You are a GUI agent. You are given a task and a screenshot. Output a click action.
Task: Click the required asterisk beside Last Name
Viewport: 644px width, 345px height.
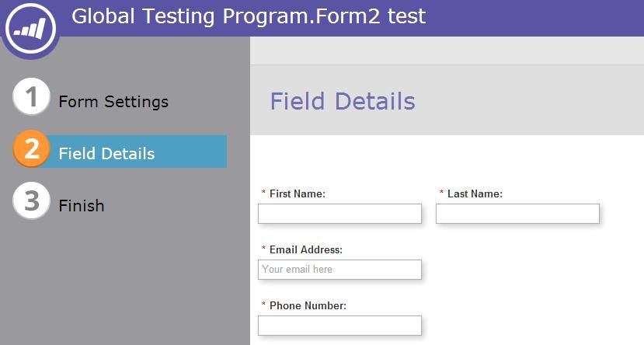click(441, 193)
